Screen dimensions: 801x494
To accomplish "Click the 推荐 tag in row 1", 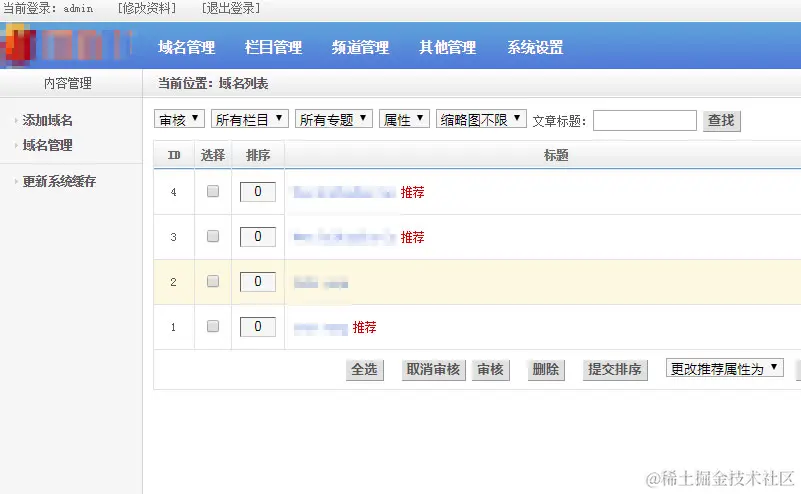I will point(364,327).
